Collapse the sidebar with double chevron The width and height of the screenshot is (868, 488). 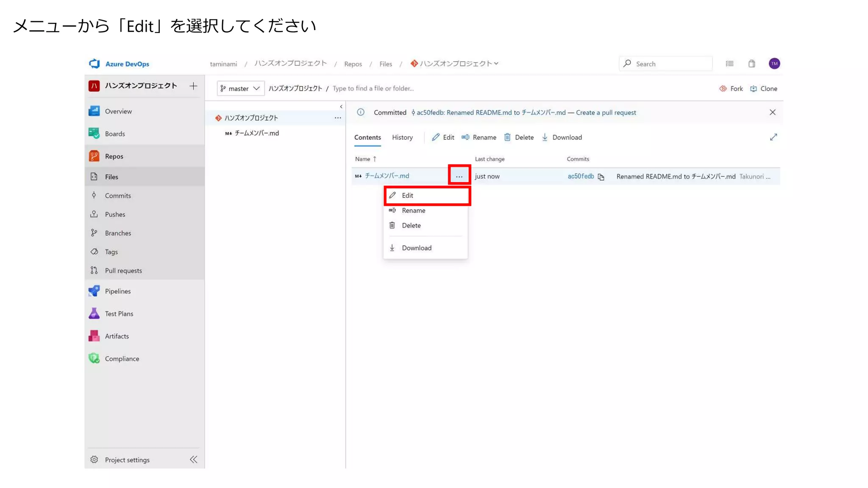point(194,460)
